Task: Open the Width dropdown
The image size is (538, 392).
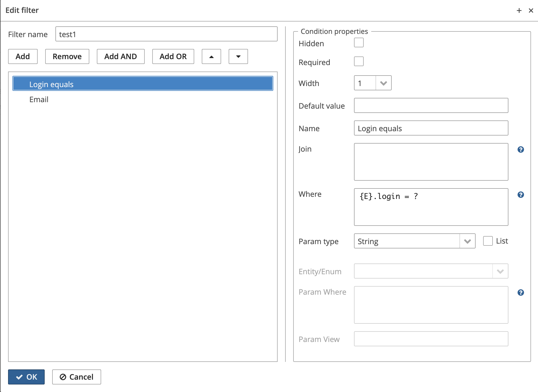Action: [384, 83]
